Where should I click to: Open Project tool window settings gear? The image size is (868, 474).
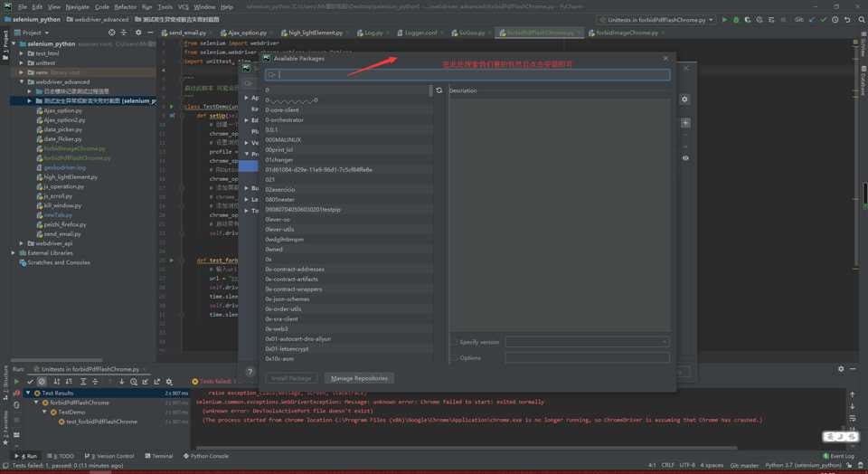[x=138, y=33]
